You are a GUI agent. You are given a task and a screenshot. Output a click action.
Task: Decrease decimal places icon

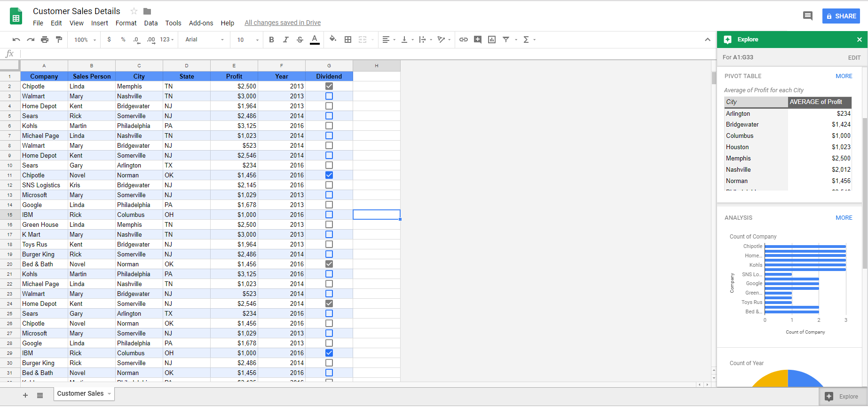tap(136, 40)
